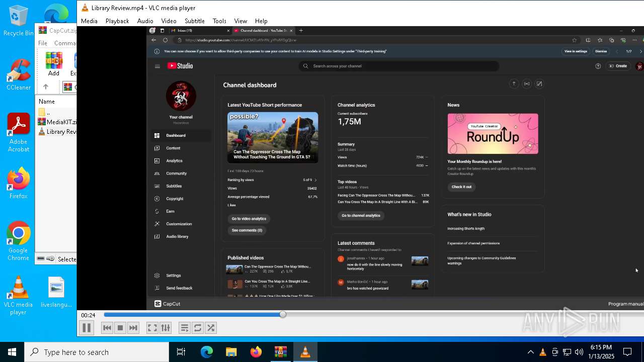Screen dimensions: 644x362
Task: Toggle VLC loop mode
Action: tap(198, 328)
